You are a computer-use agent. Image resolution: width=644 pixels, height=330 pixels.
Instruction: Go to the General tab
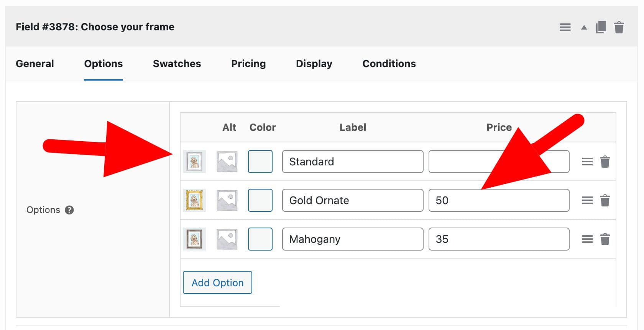[34, 64]
